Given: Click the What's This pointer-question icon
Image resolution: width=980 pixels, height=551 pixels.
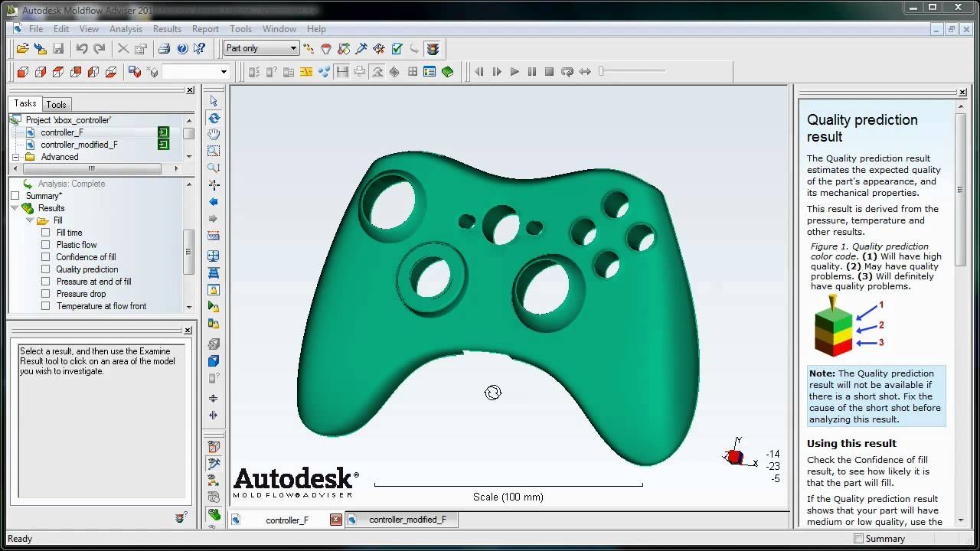Looking at the screenshot, I should [199, 48].
